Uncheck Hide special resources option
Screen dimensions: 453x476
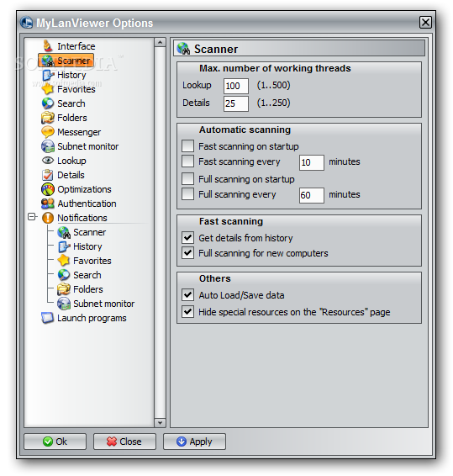pos(187,311)
